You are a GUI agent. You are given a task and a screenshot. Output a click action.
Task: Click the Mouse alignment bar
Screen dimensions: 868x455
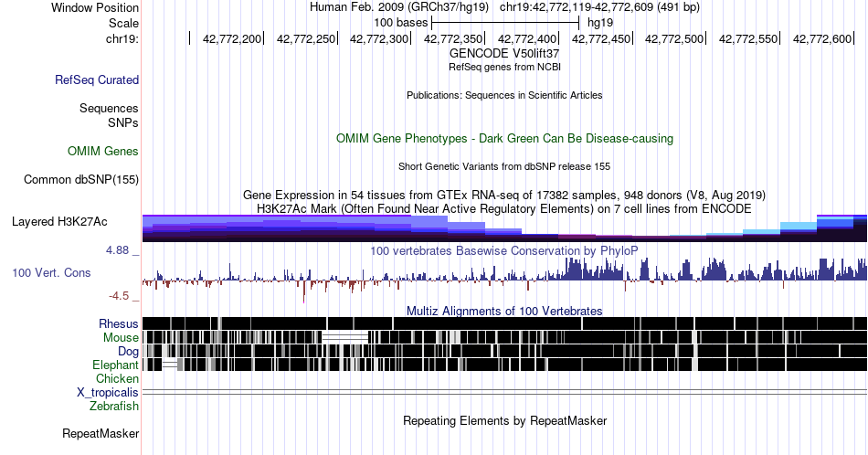click(x=504, y=337)
